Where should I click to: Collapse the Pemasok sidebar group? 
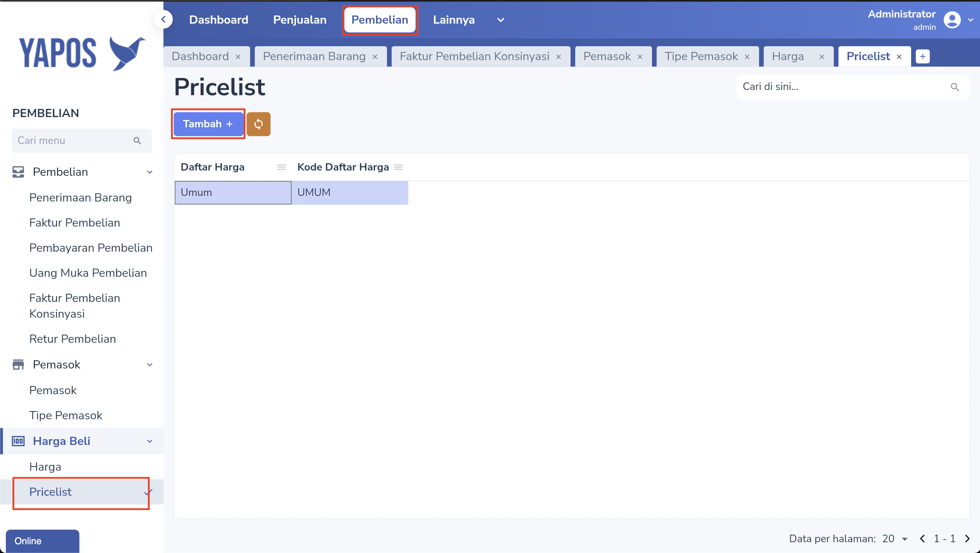coord(150,365)
